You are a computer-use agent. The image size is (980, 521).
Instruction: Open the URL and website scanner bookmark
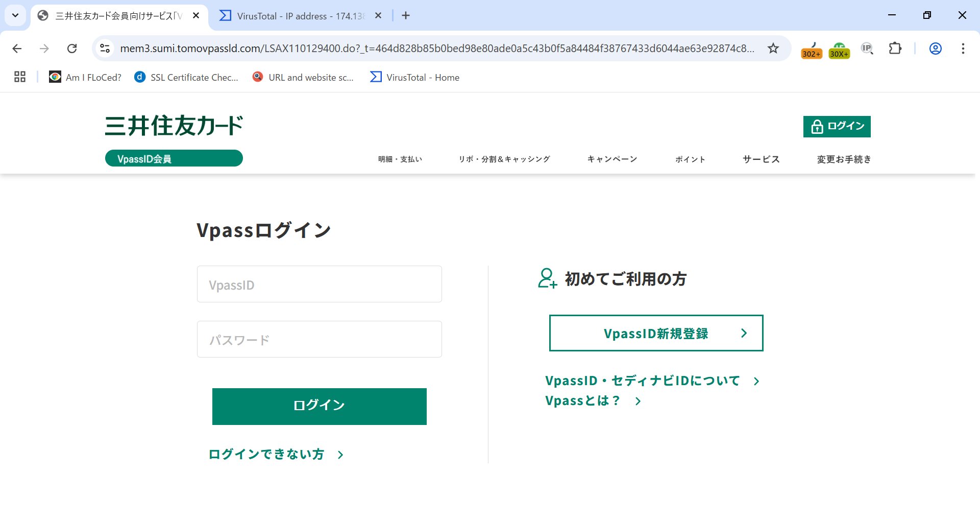303,77
